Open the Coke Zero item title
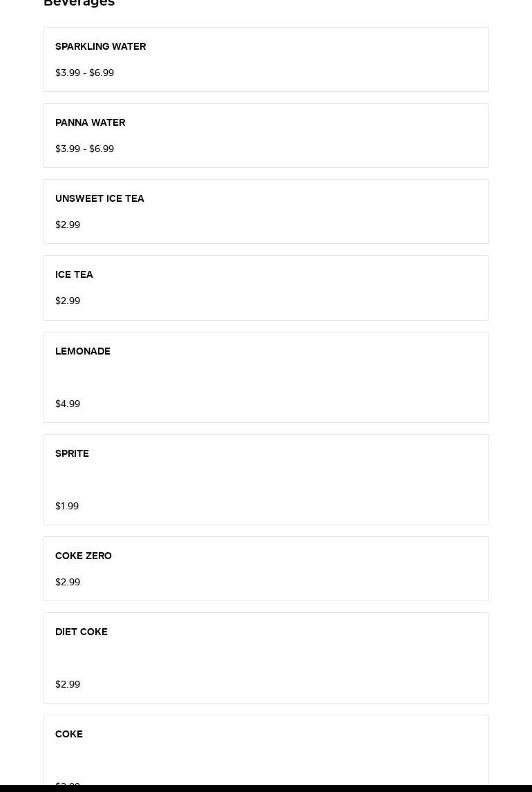Screen dimensions: 532x792 click(84, 556)
